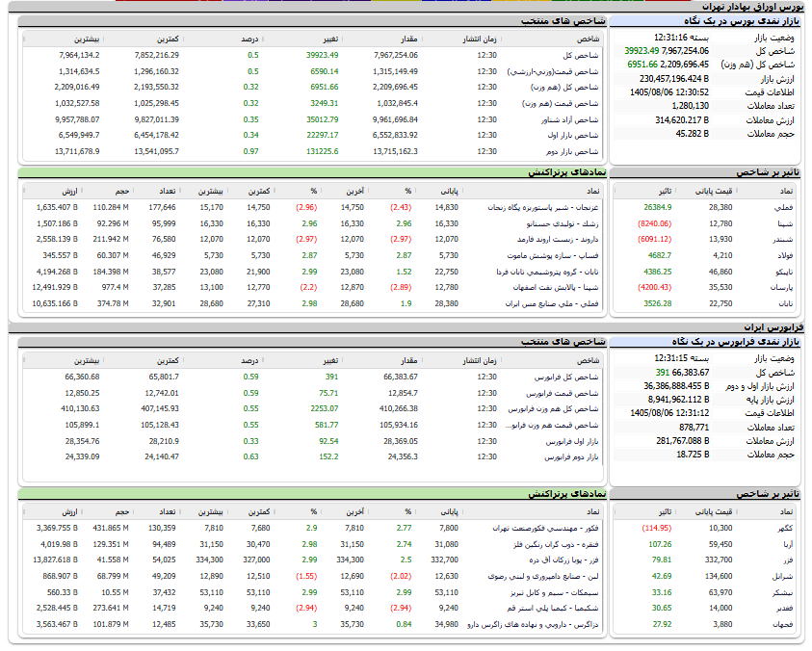This screenshot has height=651, width=812.
Task: Sort Tehran selected indices by درصد column
Action: (x=250, y=39)
